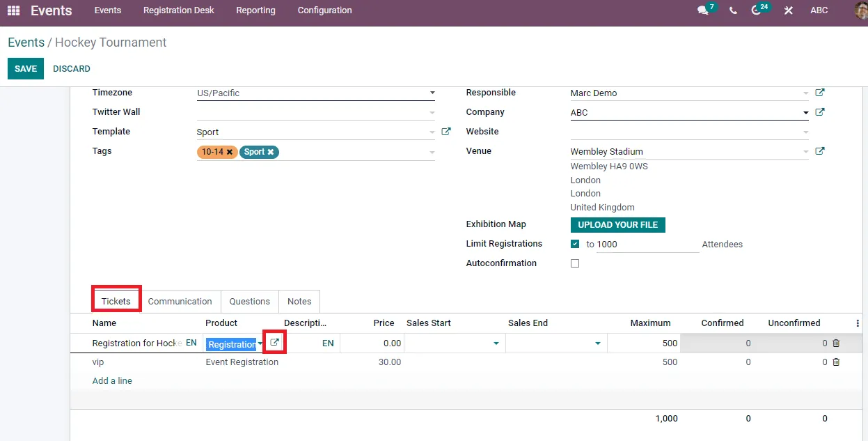The width and height of the screenshot is (868, 441).
Task: Expand the Website dropdown
Action: pos(806,132)
